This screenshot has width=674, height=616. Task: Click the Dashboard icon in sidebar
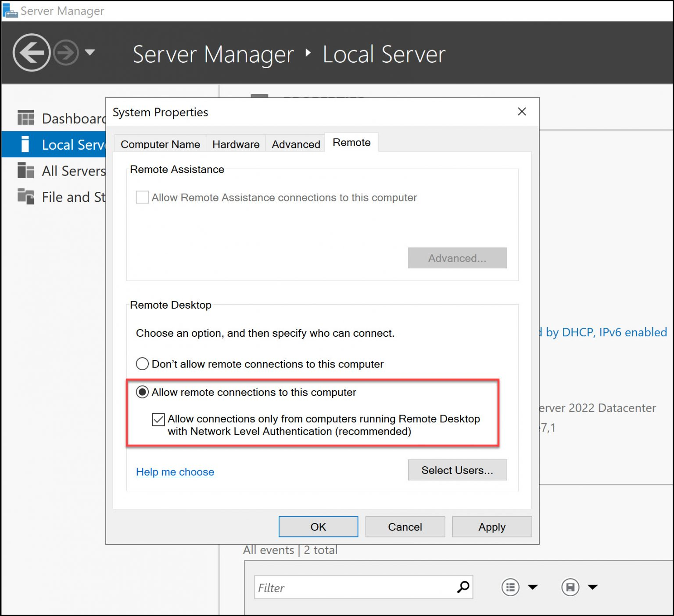(x=25, y=118)
